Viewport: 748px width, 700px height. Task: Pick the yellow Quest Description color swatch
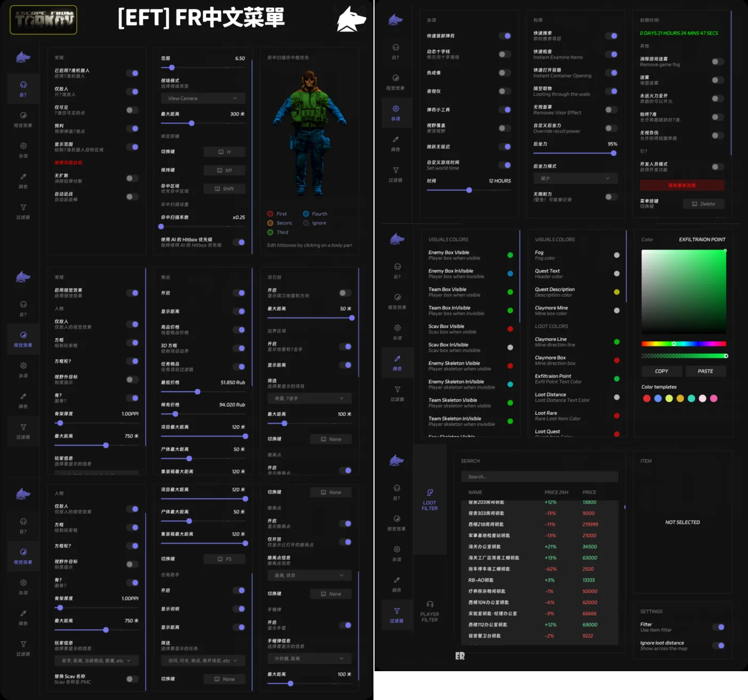pos(617,292)
